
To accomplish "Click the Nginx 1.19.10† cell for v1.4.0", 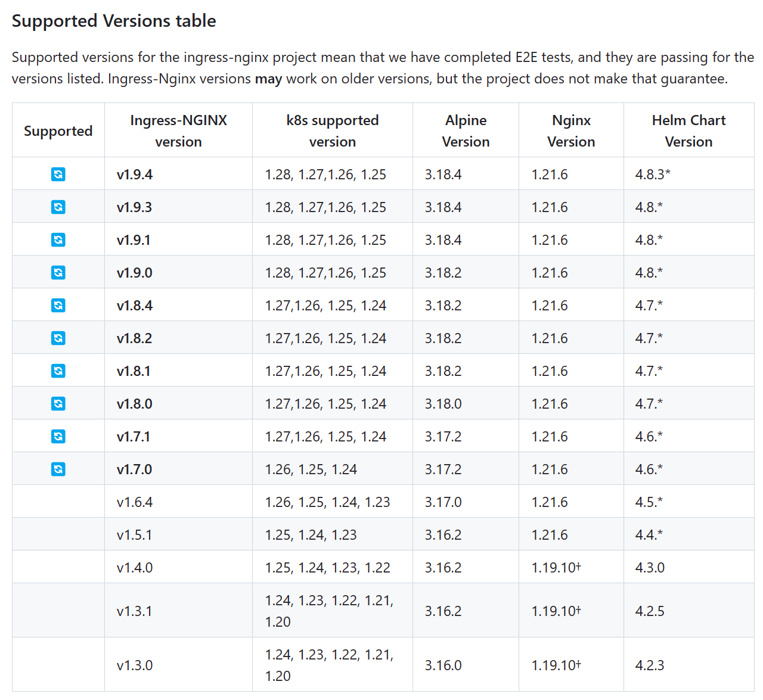I will point(556,568).
